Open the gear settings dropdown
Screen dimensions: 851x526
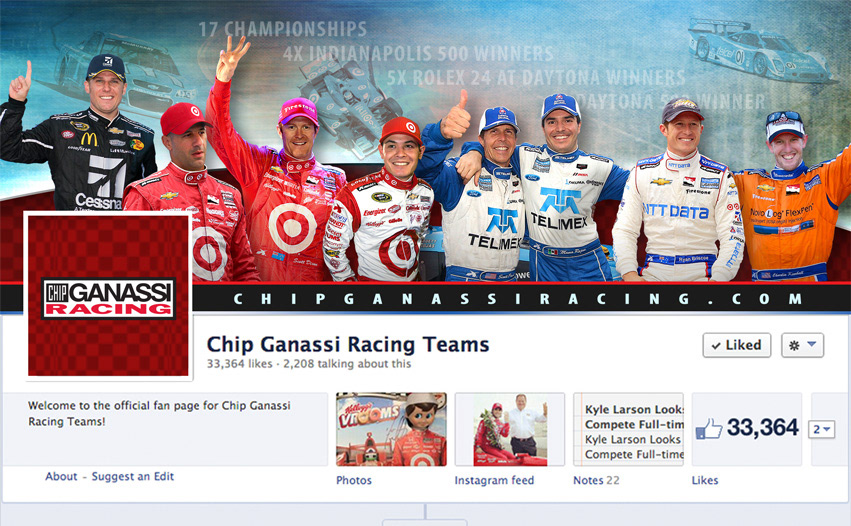[x=802, y=345]
